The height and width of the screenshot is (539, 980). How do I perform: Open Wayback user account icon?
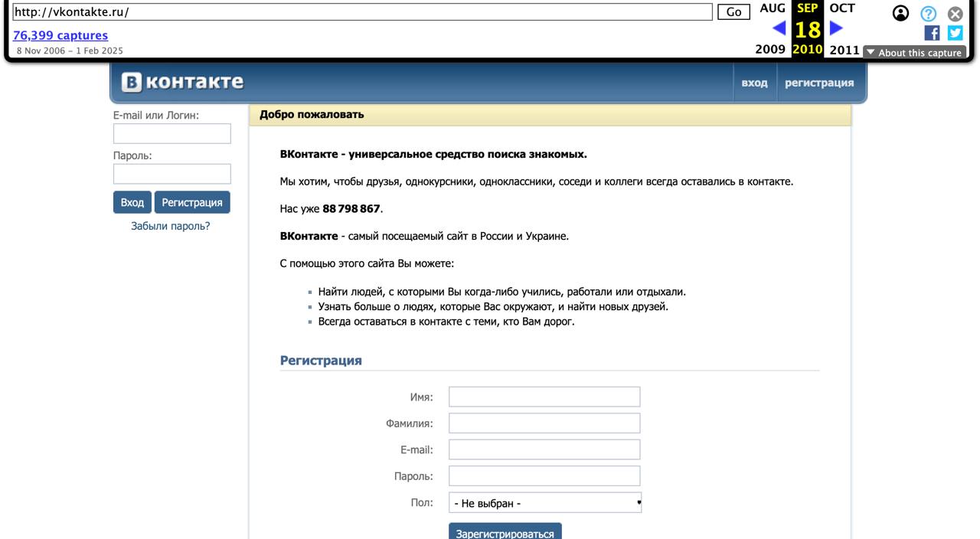point(901,13)
